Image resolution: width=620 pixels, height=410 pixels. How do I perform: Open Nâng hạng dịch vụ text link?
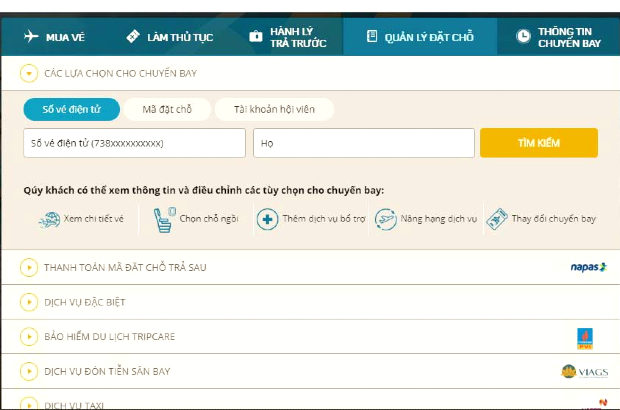439,219
